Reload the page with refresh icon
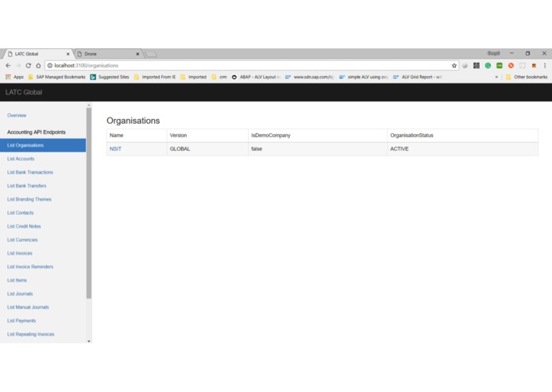 [x=28, y=65]
